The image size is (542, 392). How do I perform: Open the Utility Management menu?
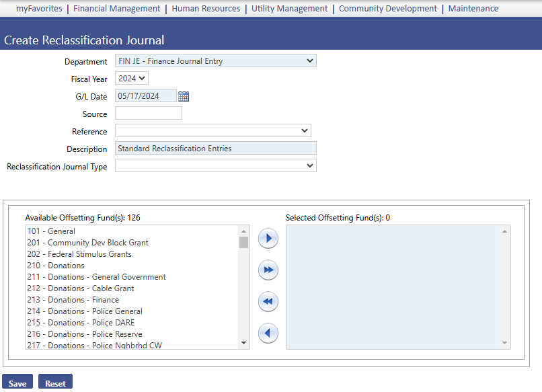pyautogui.click(x=290, y=9)
